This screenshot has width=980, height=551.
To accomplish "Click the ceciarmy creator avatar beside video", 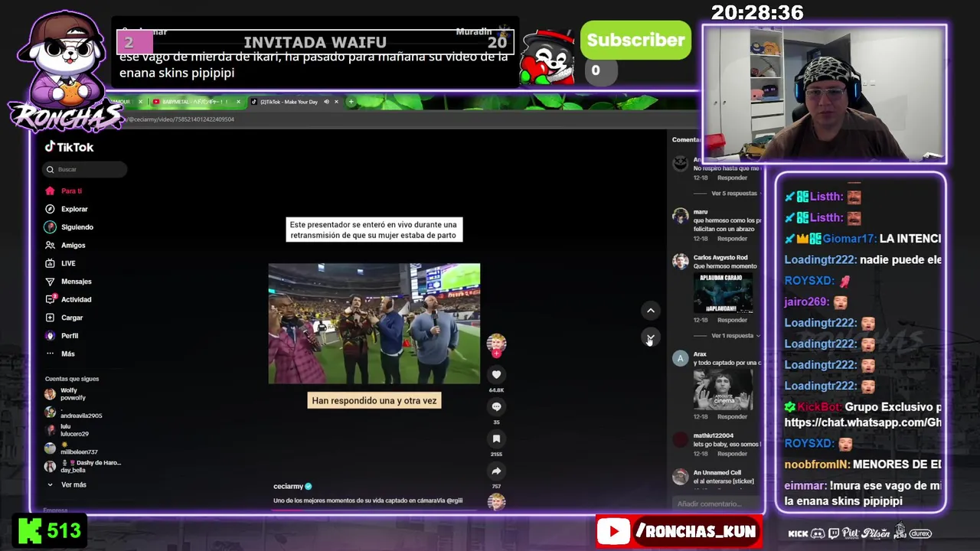I will coord(496,342).
